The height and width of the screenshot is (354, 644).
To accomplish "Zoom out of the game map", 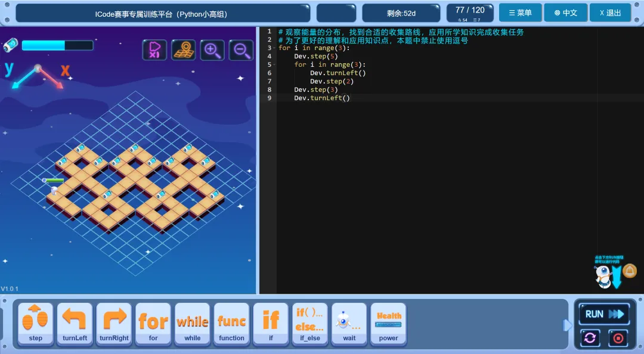I will click(241, 50).
